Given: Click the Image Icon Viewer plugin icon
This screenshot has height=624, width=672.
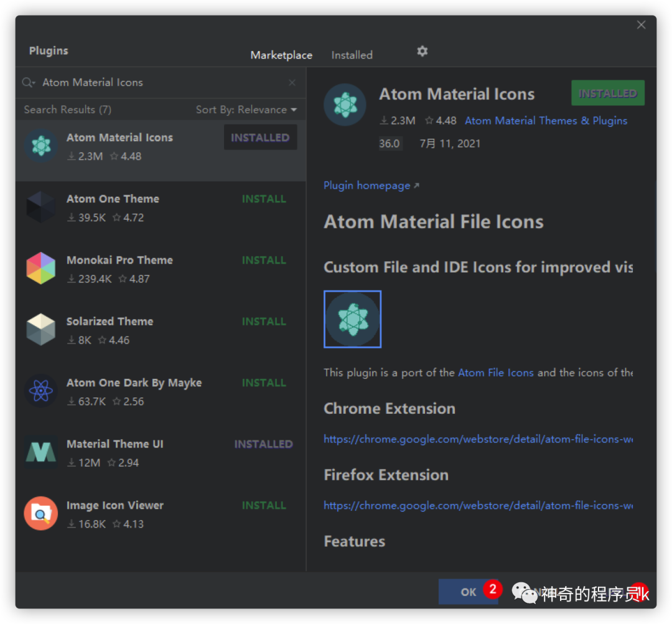Looking at the screenshot, I should click(40, 513).
